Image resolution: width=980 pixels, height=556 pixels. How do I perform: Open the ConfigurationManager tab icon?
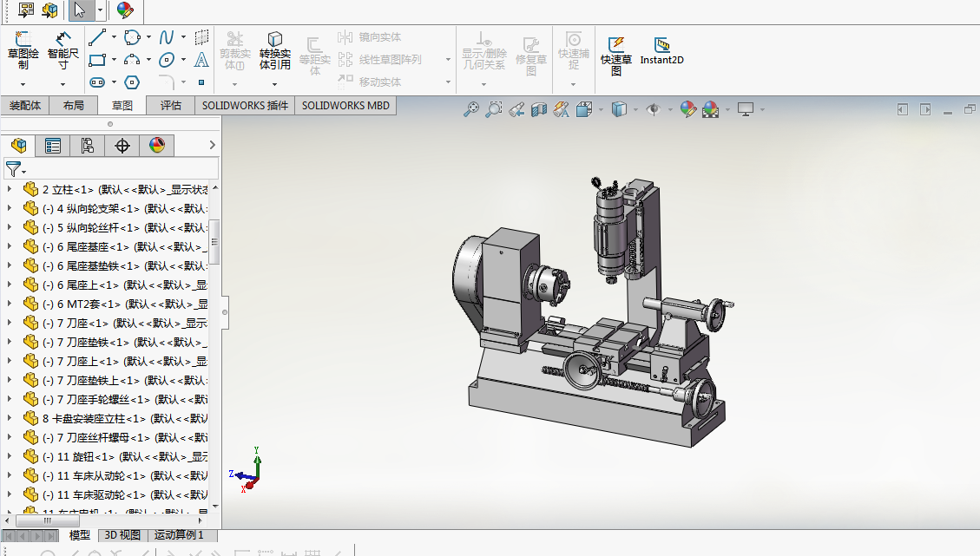[x=88, y=146]
